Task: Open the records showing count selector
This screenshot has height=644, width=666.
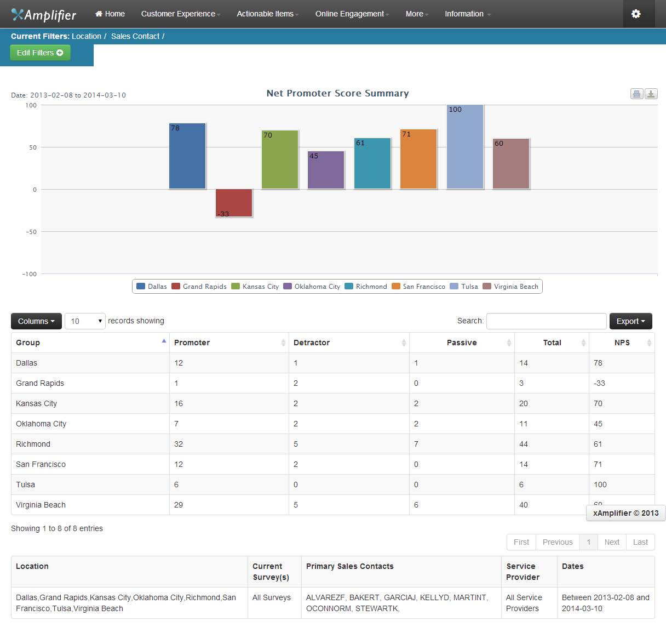Action: tap(85, 321)
